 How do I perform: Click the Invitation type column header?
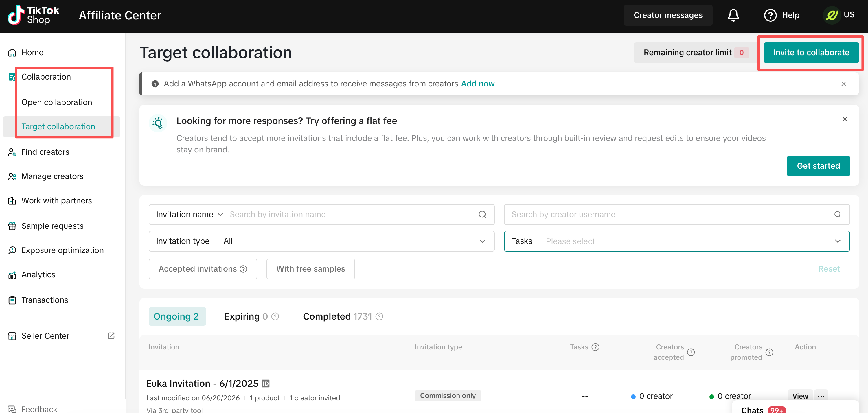click(x=438, y=347)
